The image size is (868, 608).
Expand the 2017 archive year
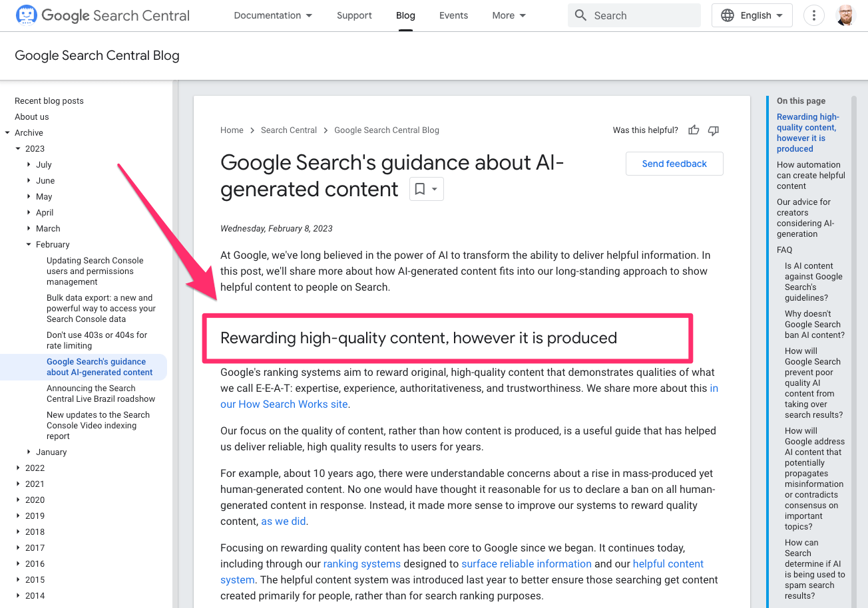pyautogui.click(x=18, y=548)
